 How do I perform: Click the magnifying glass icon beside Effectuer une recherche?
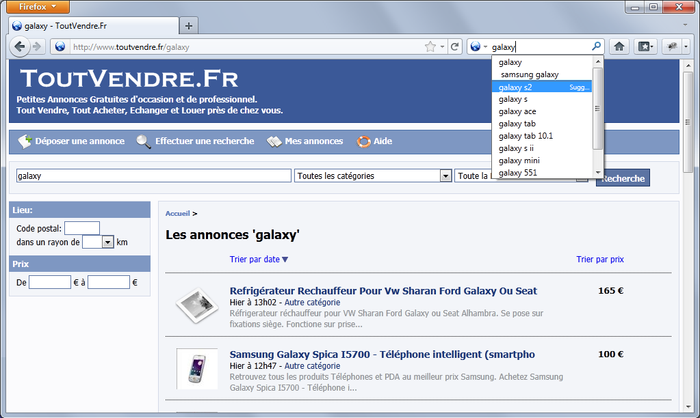pos(144,142)
